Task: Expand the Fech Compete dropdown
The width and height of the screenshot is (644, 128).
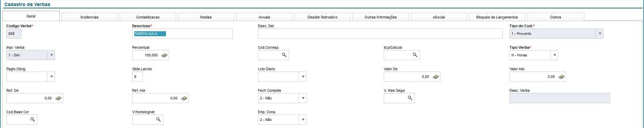Action: coord(303,98)
